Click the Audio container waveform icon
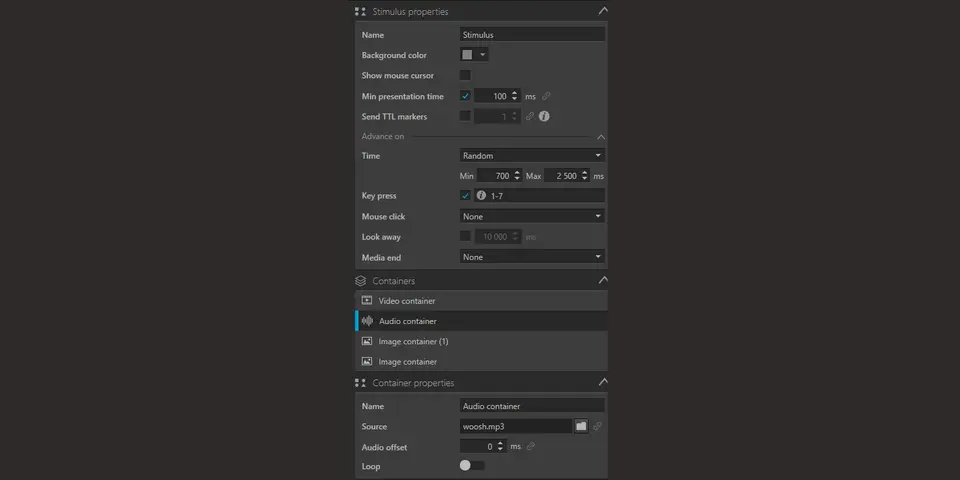 (367, 321)
